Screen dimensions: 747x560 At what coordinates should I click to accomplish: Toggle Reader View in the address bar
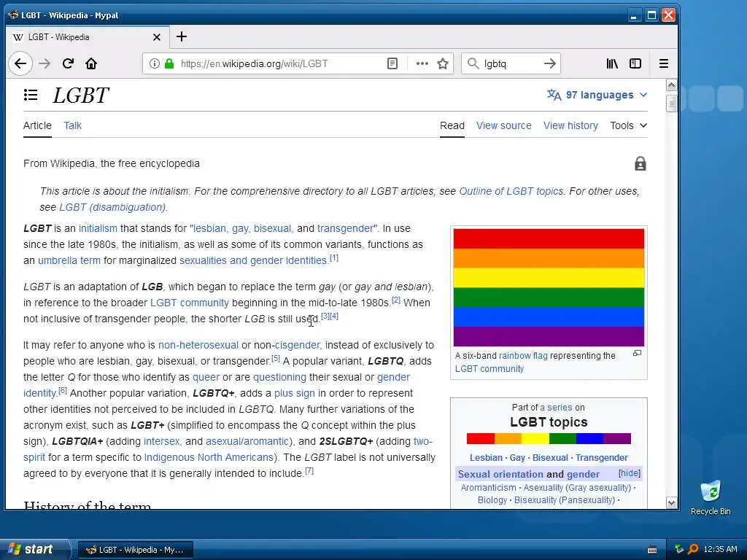pyautogui.click(x=392, y=63)
